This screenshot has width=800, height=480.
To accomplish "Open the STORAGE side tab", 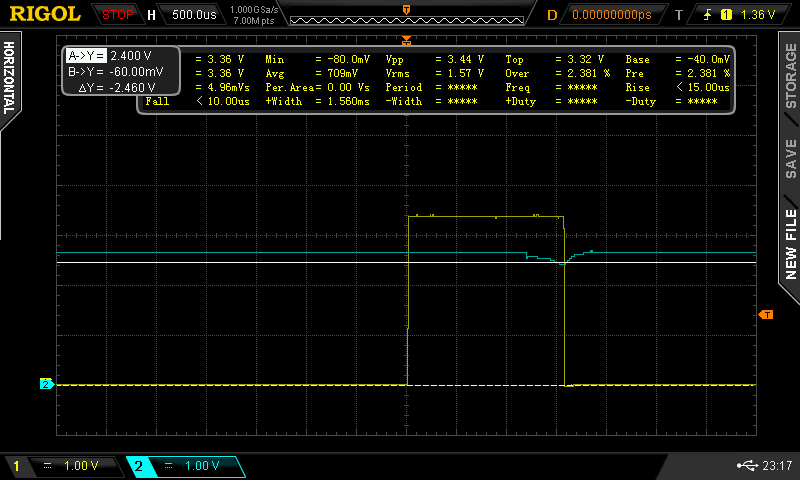I will pyautogui.click(x=790, y=77).
